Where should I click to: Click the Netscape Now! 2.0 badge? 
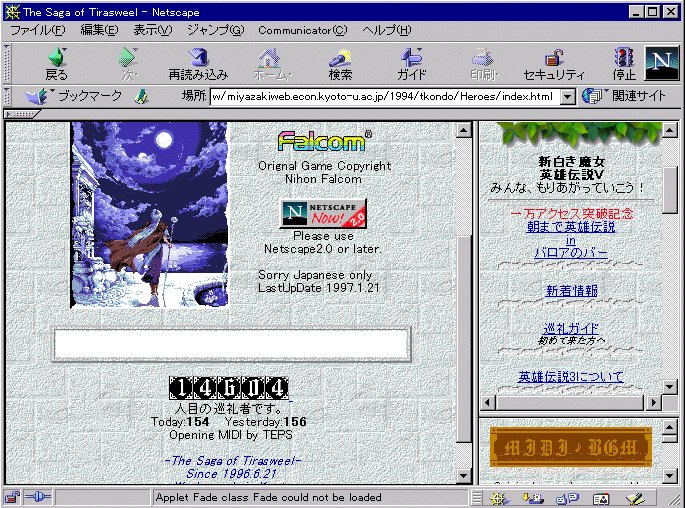[x=323, y=214]
